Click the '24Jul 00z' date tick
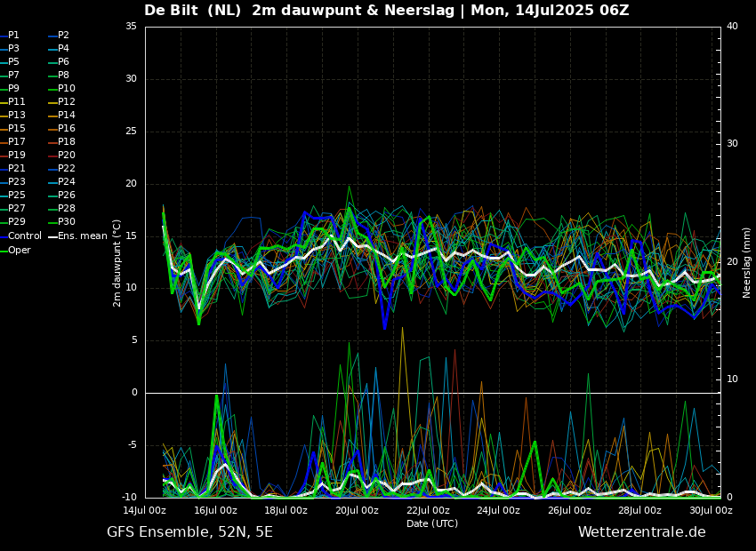756x551 pixels. (499, 510)
